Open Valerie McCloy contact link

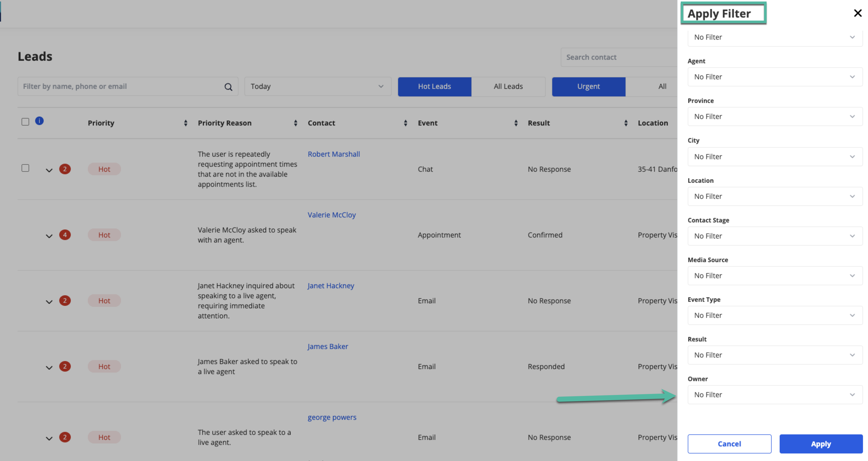[x=332, y=215]
